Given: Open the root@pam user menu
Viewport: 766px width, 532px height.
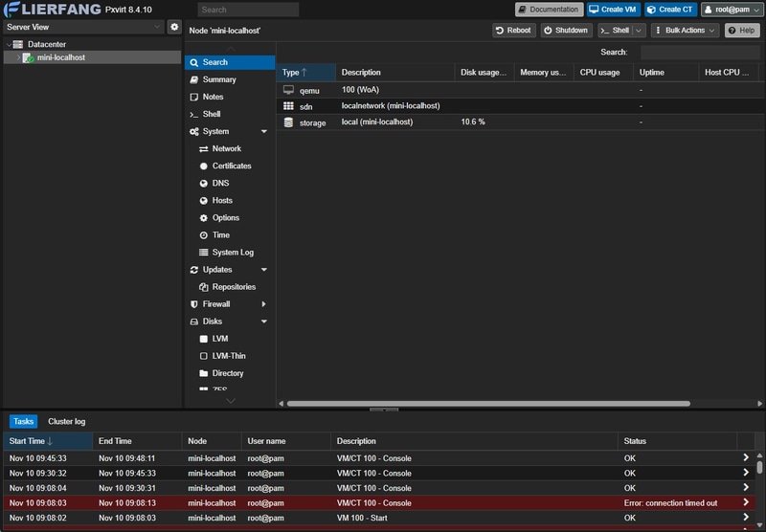Looking at the screenshot, I should (x=732, y=10).
